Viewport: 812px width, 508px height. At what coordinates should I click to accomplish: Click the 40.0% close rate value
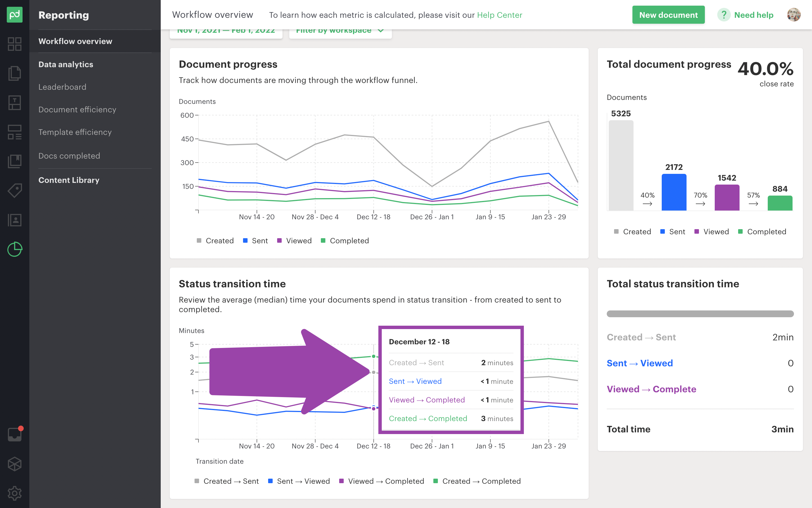(x=765, y=69)
